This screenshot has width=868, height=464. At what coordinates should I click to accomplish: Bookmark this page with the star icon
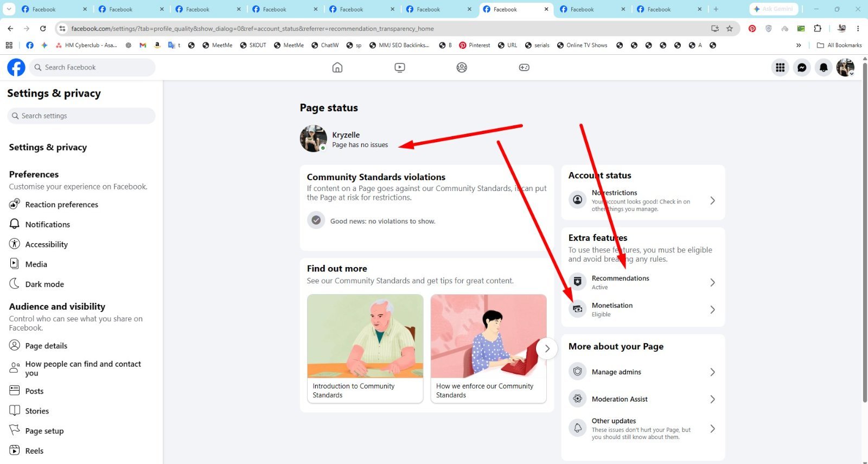point(730,28)
